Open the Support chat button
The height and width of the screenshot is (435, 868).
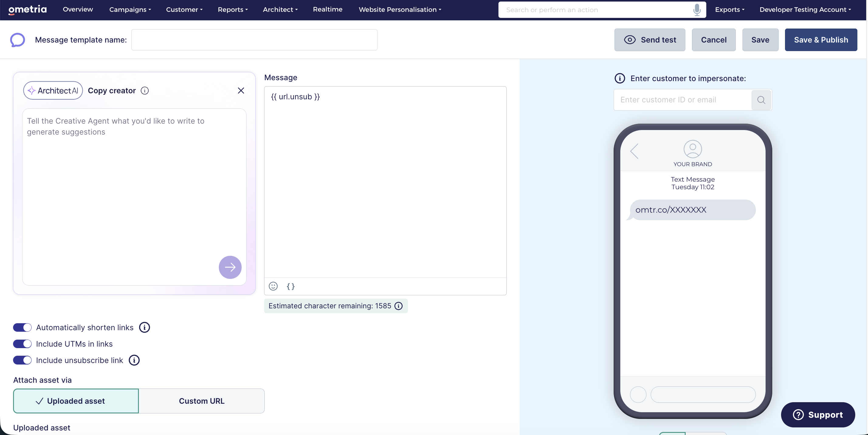click(818, 415)
